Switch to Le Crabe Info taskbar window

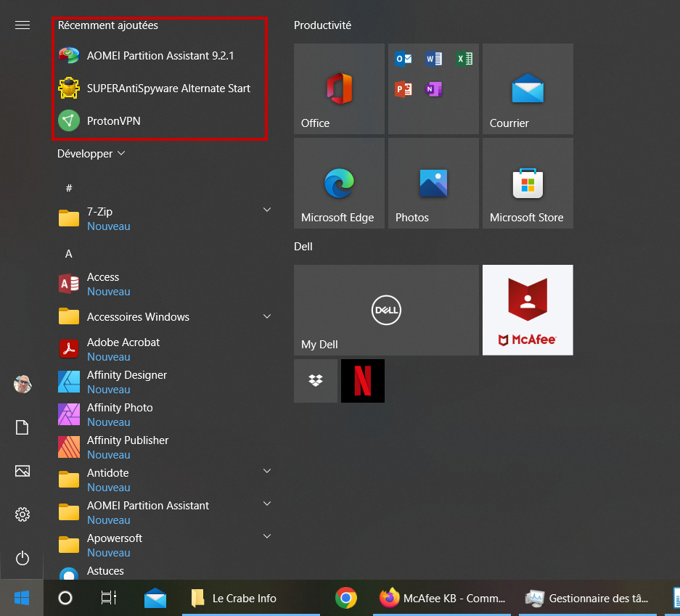[250, 598]
